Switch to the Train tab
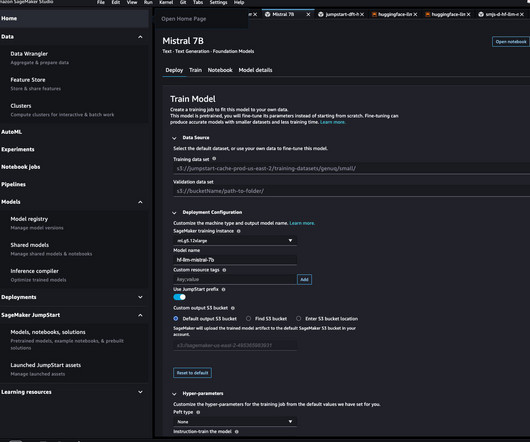Image resolution: width=530 pixels, height=442 pixels. tap(195, 70)
